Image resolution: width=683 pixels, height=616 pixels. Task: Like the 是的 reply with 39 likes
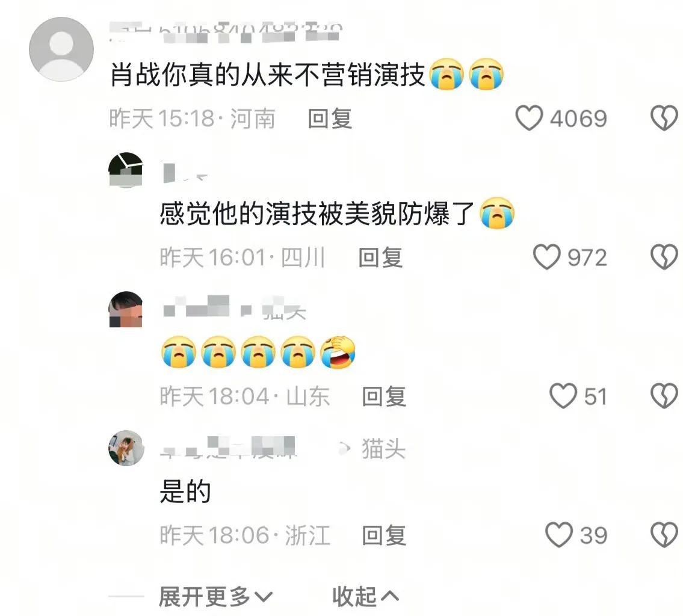(x=559, y=535)
